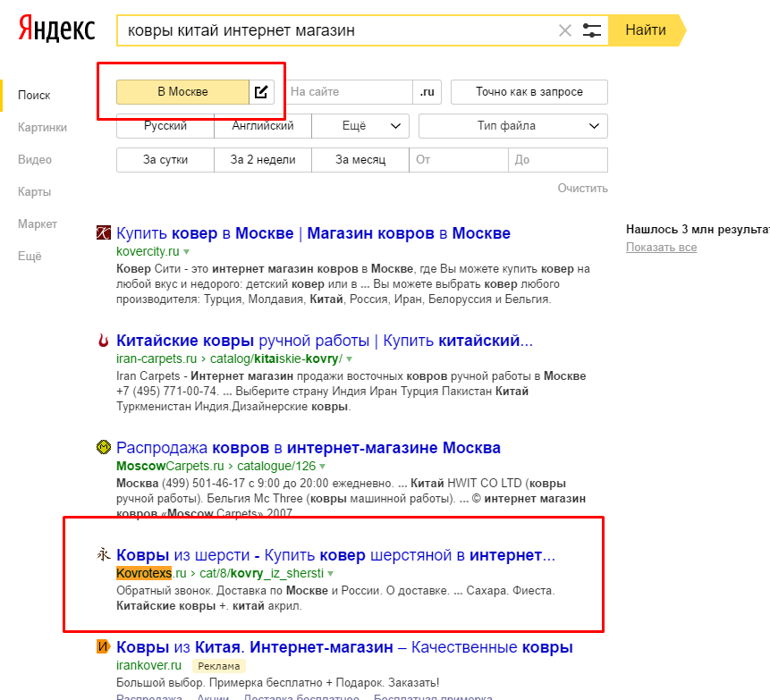The width and height of the screenshot is (770, 700).
Task: Toggle the В Москве region filter
Action: tap(182, 92)
